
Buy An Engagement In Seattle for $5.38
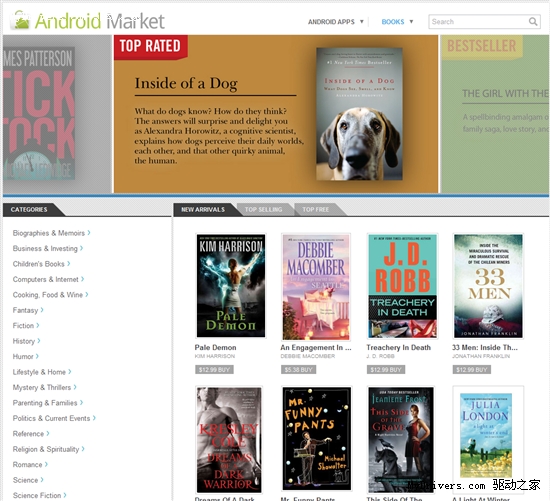[x=298, y=369]
